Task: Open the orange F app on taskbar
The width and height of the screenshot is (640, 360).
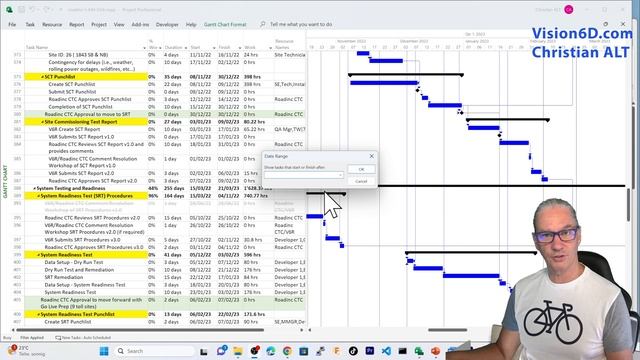Action: click(x=337, y=351)
